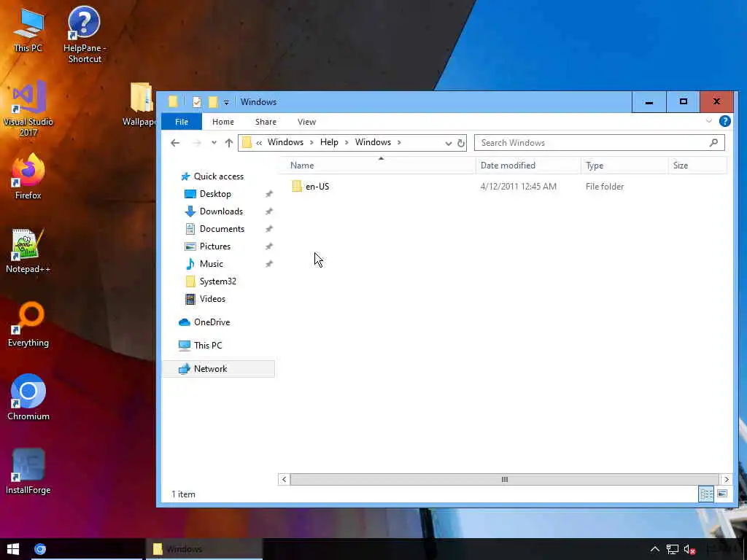
Task: Open Downloads in navigation pane
Action: 214,211
